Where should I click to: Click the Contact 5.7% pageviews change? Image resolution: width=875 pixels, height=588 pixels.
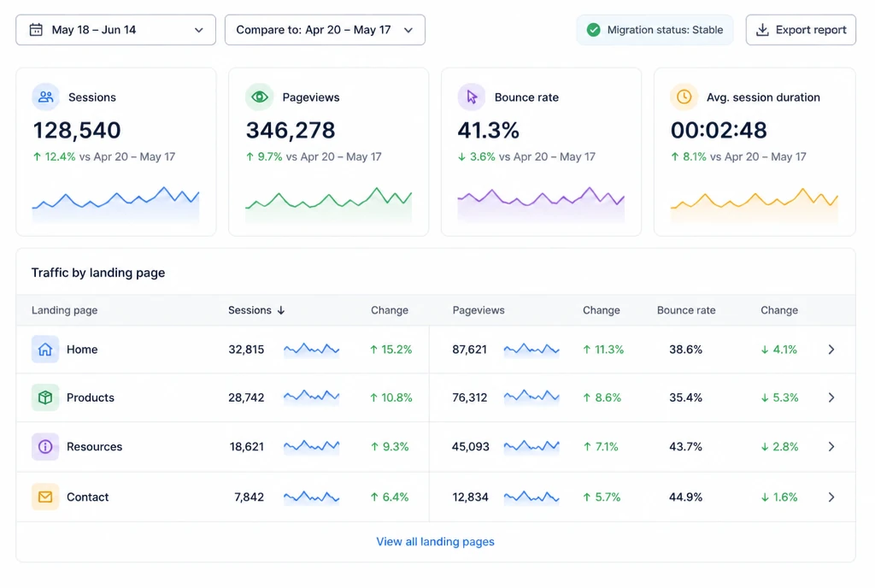(602, 497)
